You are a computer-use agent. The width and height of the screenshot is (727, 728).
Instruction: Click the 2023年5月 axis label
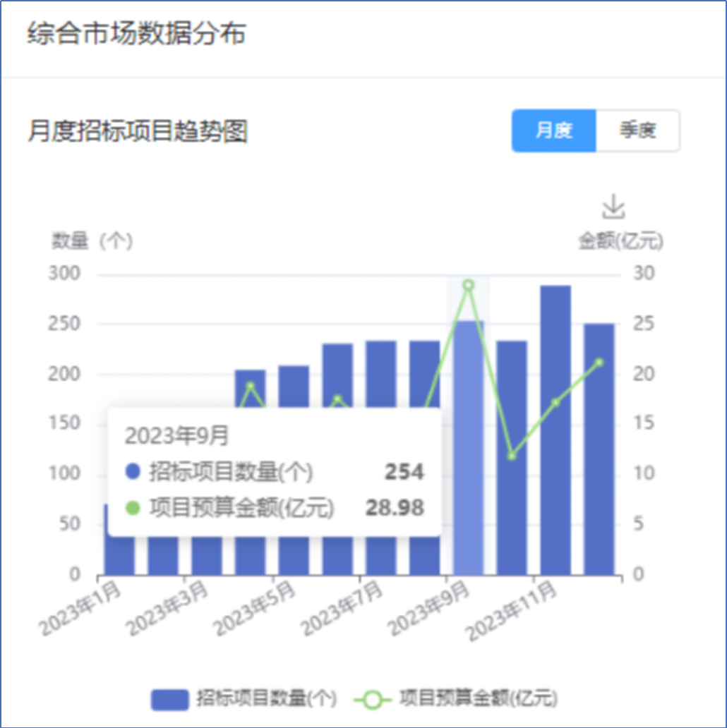pyautogui.click(x=254, y=609)
